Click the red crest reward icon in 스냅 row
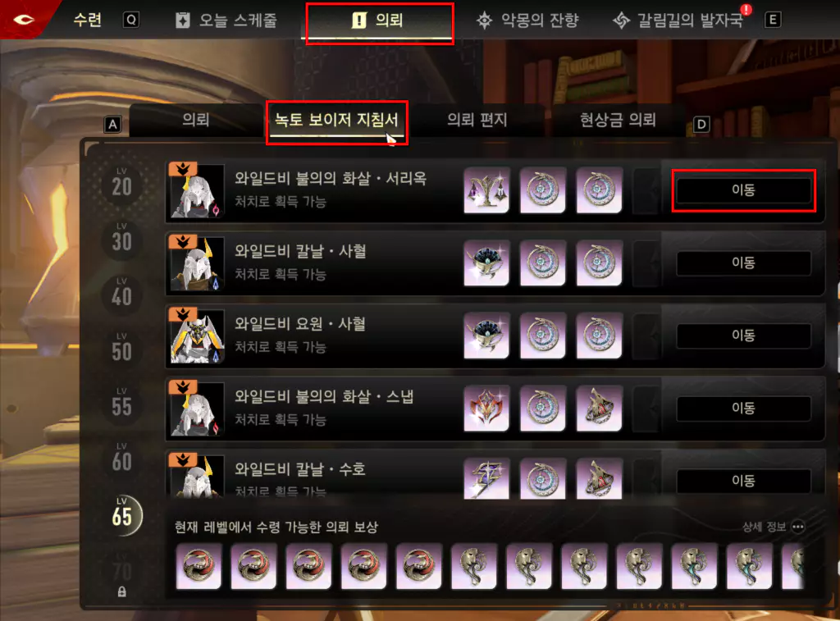The image size is (840, 621). (x=486, y=408)
